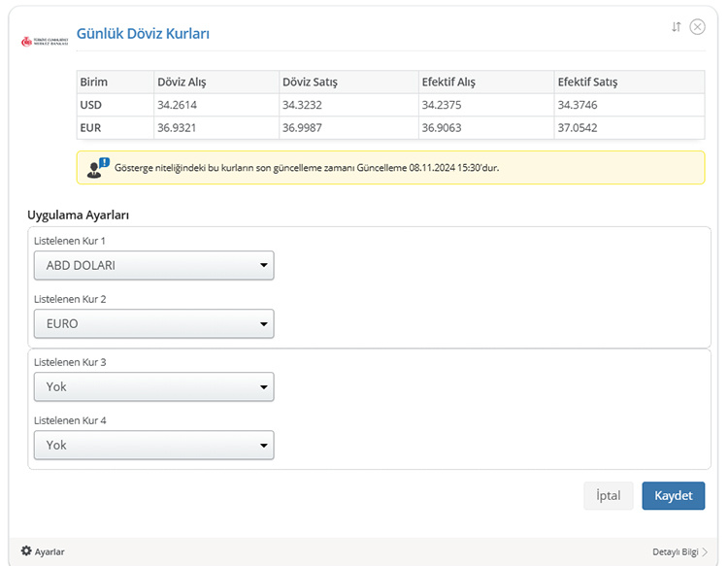Click EUR Efektif Satış value 37.0542
Screen dimensions: 728x566
tap(578, 128)
